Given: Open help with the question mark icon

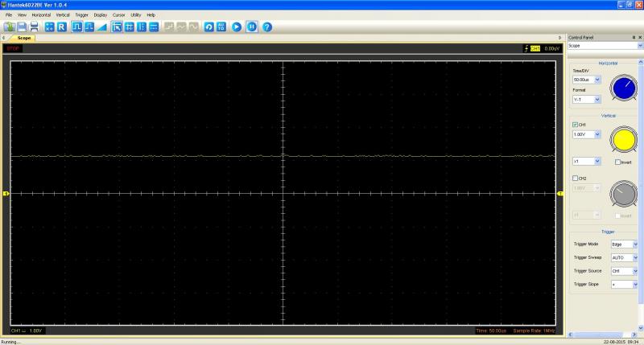Looking at the screenshot, I should tap(267, 27).
